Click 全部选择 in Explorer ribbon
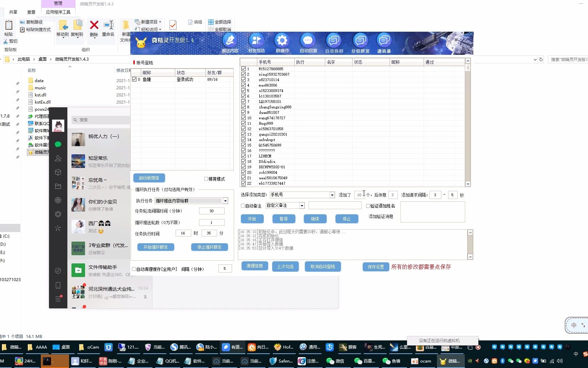The height and width of the screenshot is (368, 588). click(219, 22)
